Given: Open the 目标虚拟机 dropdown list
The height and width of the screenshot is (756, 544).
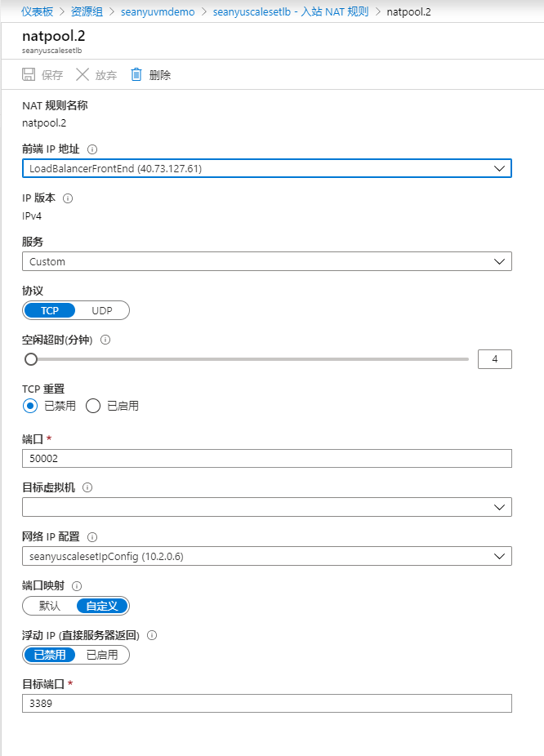Looking at the screenshot, I should coord(266,507).
